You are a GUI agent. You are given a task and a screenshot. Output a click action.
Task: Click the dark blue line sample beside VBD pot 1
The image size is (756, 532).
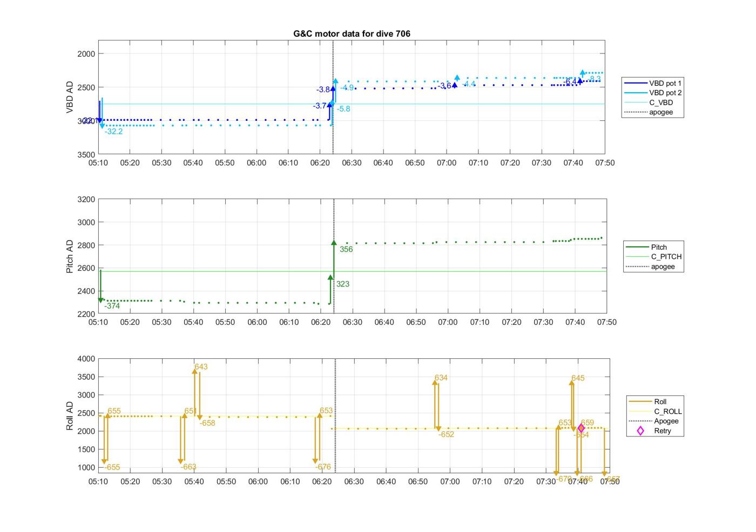click(635, 83)
